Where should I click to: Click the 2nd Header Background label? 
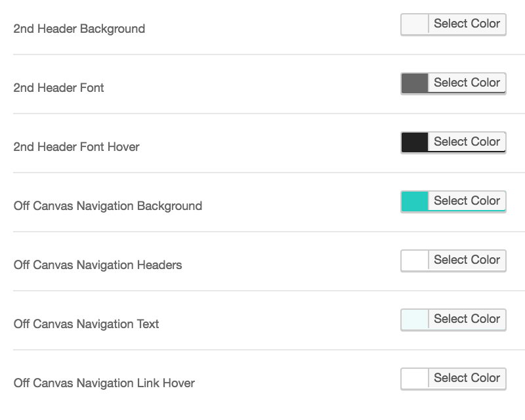[79, 29]
